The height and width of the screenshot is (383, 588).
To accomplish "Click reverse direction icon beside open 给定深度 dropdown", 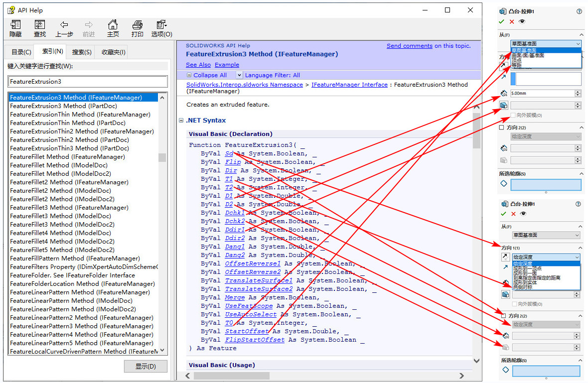I will click(505, 256).
